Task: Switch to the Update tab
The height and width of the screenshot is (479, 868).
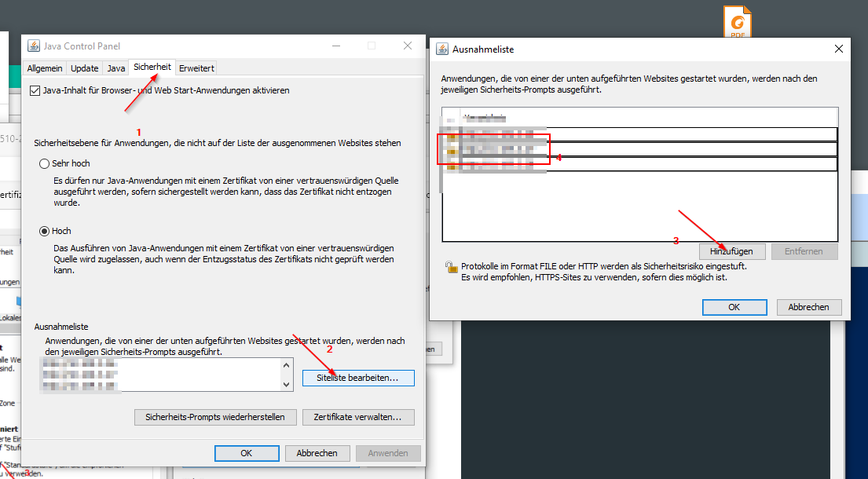Action: (x=85, y=68)
